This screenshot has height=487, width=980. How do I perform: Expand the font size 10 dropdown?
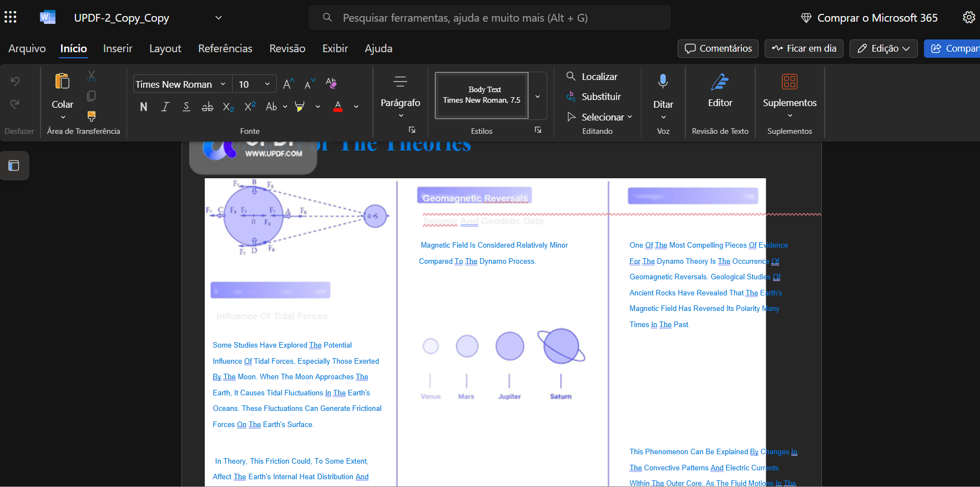pos(267,84)
